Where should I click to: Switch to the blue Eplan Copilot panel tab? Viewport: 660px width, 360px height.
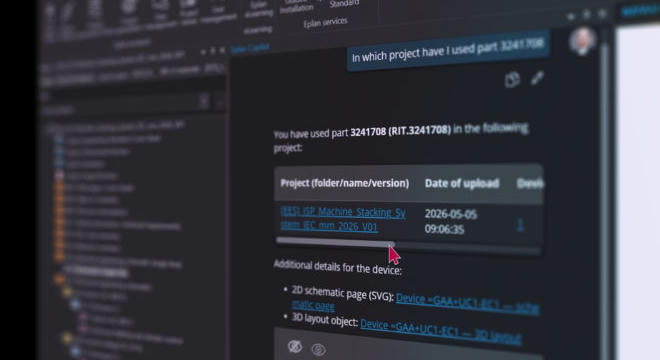tap(250, 49)
